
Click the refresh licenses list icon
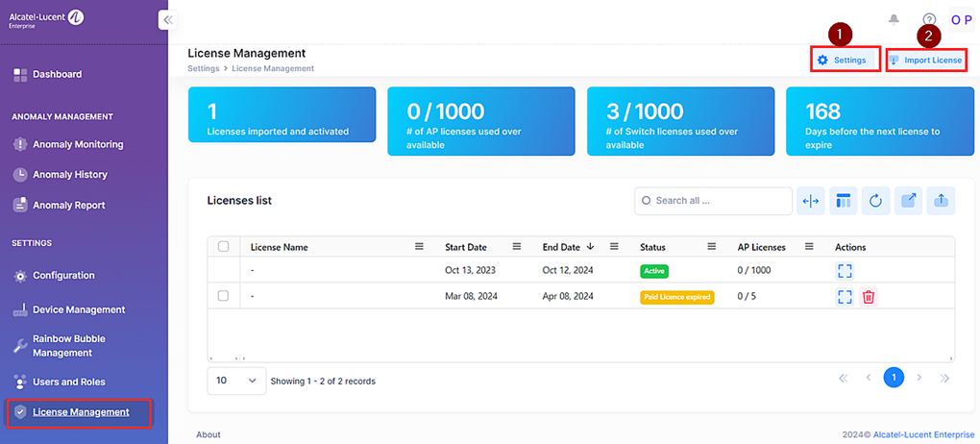(x=875, y=201)
